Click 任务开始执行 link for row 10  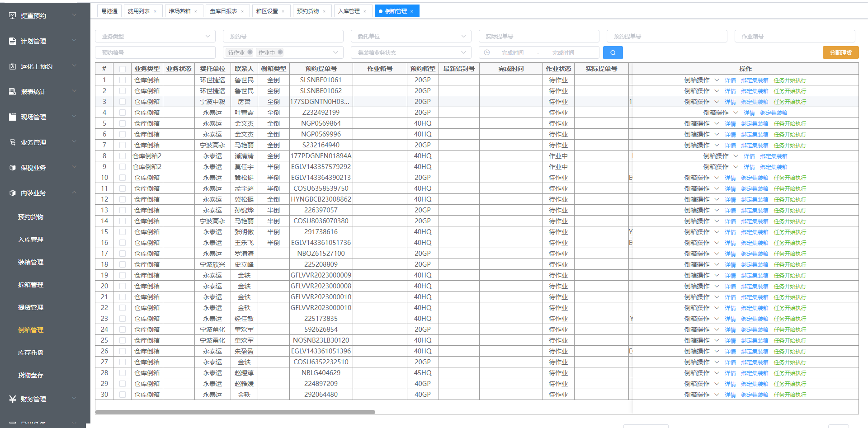point(790,178)
